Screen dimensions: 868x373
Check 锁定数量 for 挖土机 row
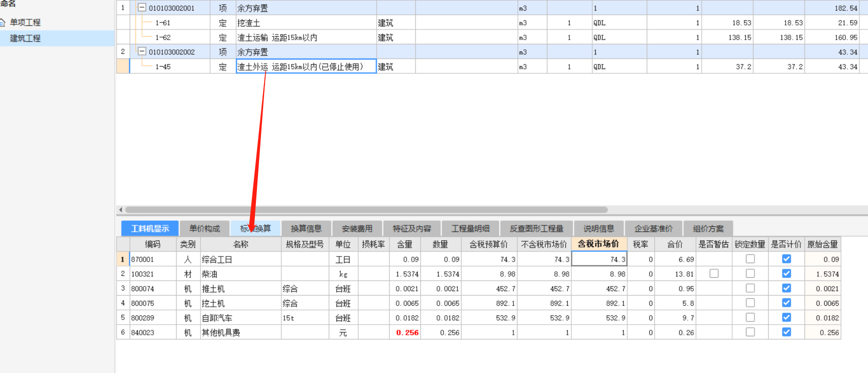point(750,302)
